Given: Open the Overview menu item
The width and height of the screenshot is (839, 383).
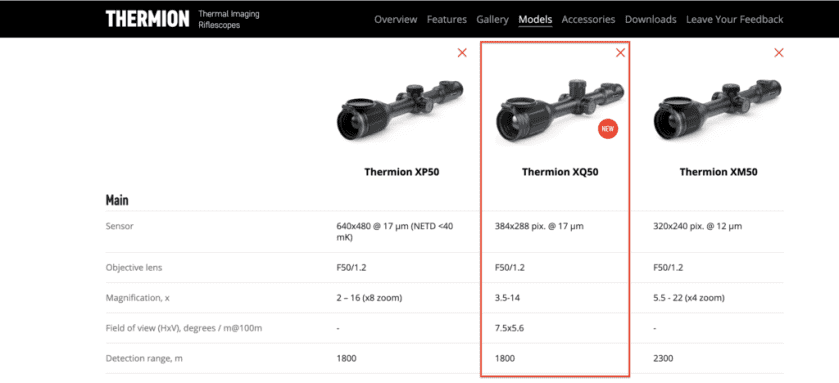Looking at the screenshot, I should [x=395, y=19].
